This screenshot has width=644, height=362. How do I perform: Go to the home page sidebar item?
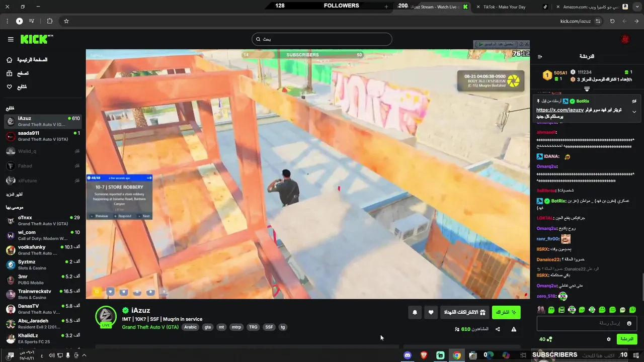27,60
